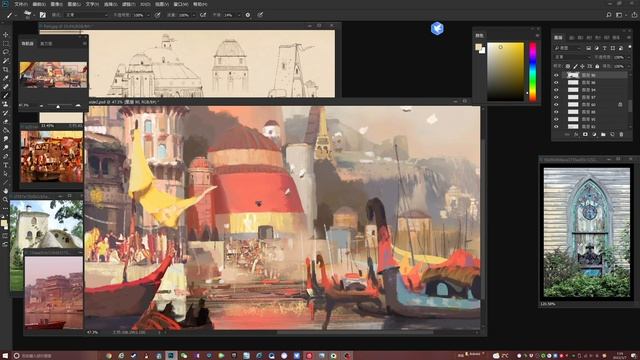Viewport: 640px width, 360px height.
Task: Toggle lock position in Layers panel
Action: tap(582, 66)
